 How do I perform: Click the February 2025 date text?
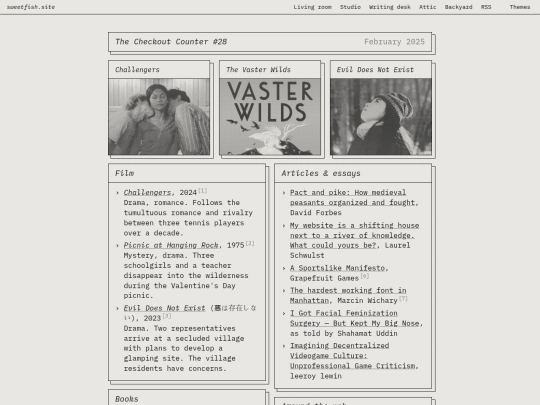click(x=394, y=42)
